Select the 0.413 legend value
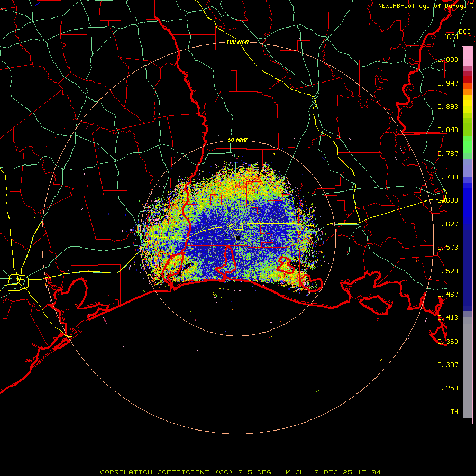Image resolution: width=476 pixels, height=476 pixels. pos(448,318)
